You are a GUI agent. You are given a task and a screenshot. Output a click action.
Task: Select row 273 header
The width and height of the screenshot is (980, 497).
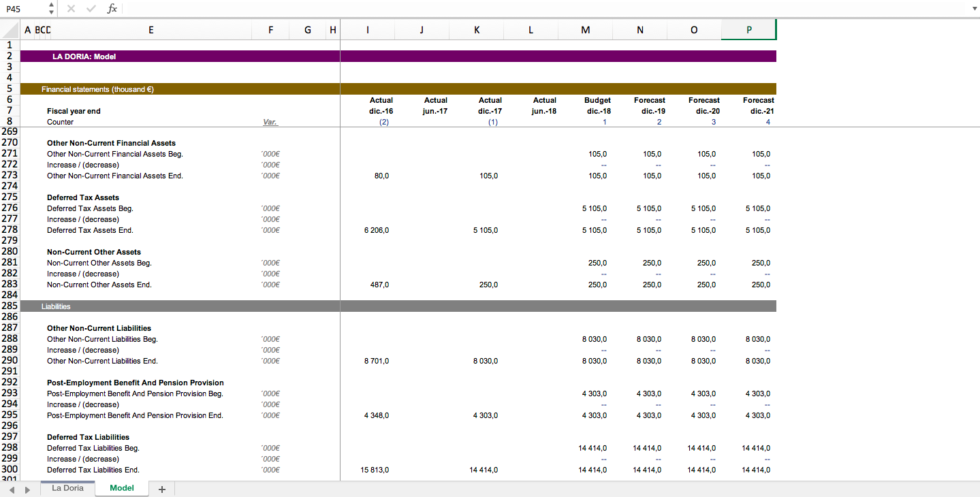click(10, 176)
